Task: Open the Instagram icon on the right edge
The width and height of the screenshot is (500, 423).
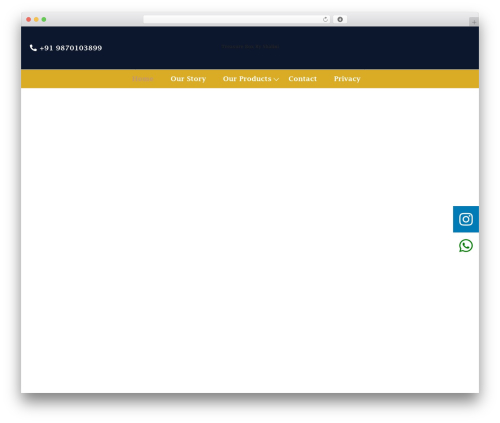Action: click(x=466, y=219)
